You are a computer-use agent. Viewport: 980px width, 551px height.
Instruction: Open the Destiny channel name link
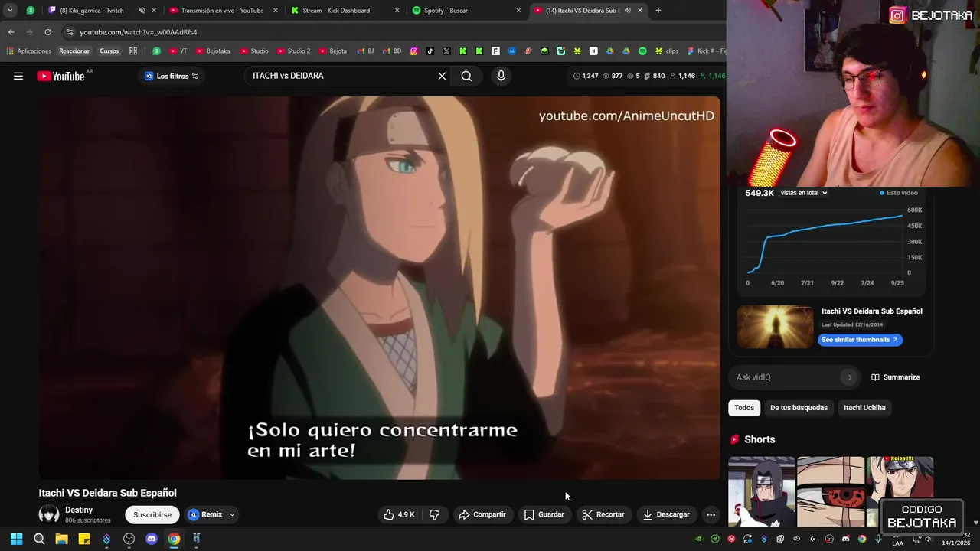coord(79,510)
